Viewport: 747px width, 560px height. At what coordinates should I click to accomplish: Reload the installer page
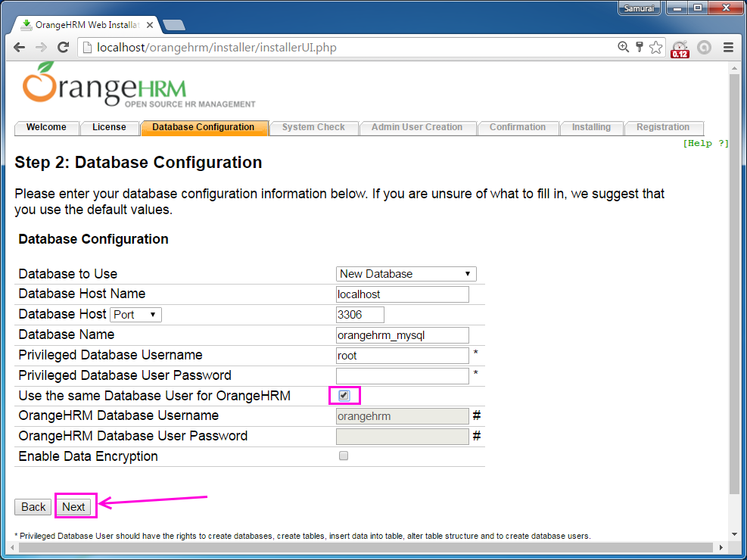pyautogui.click(x=63, y=47)
